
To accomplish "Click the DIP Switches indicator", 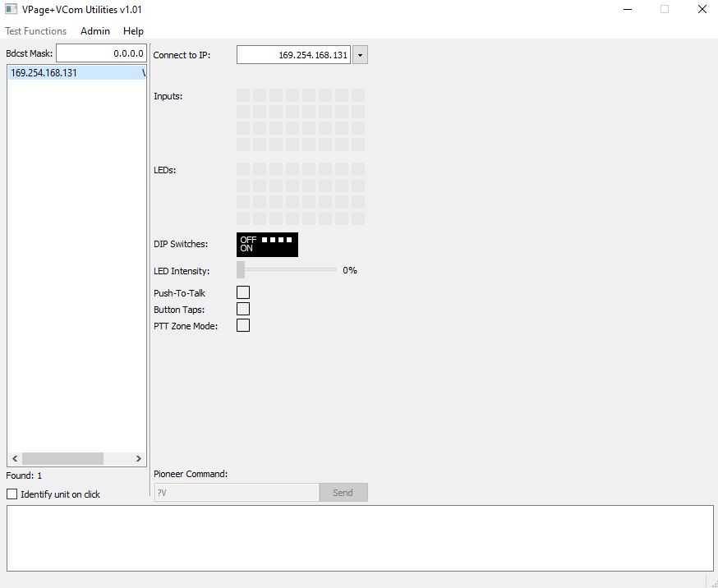I will tap(267, 244).
